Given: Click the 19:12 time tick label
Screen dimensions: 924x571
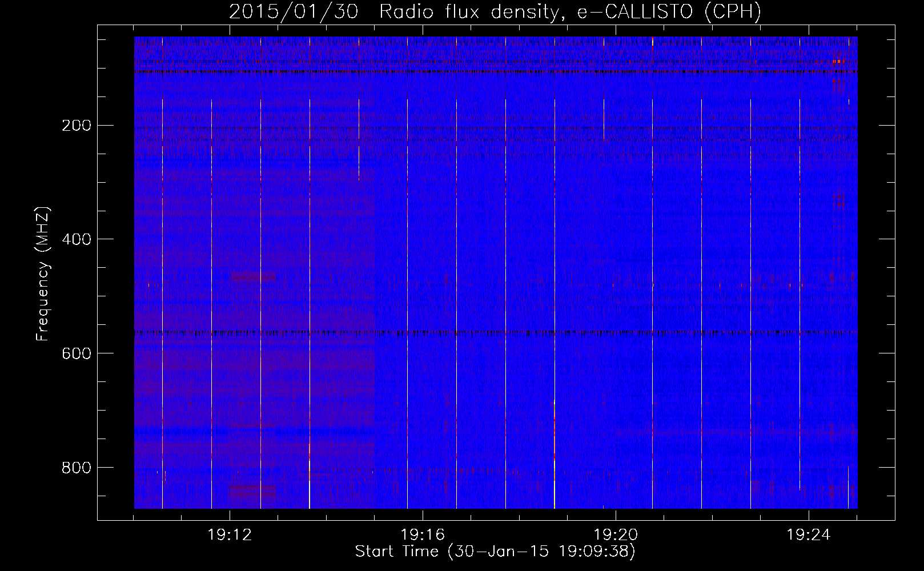Looking at the screenshot, I should (230, 535).
